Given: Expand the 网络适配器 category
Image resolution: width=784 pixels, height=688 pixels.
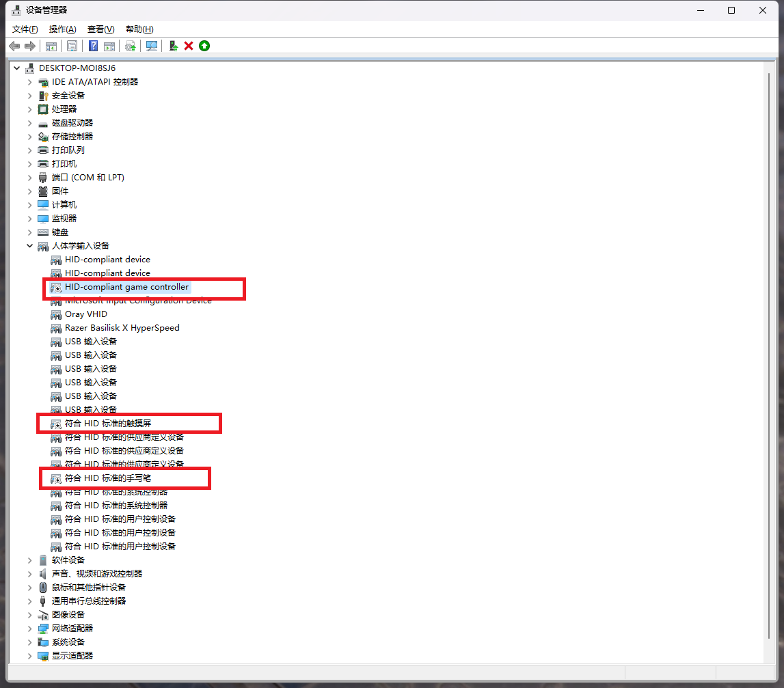Looking at the screenshot, I should [29, 629].
